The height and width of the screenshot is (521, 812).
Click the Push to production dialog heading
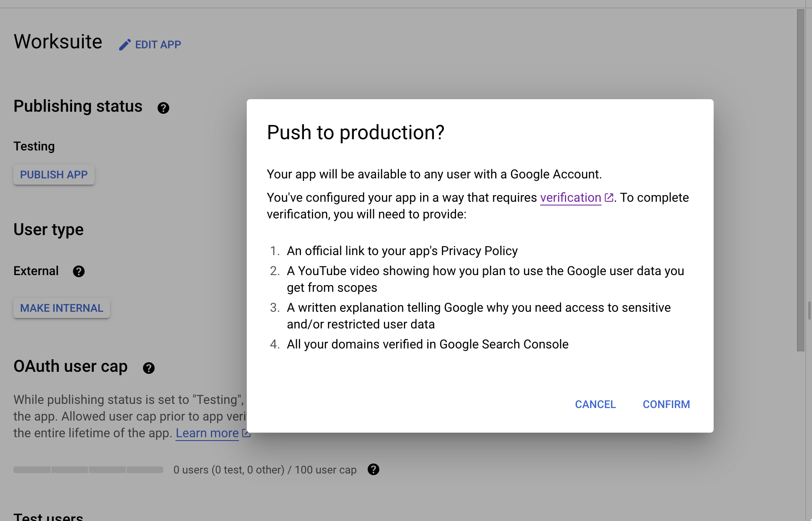[356, 133]
